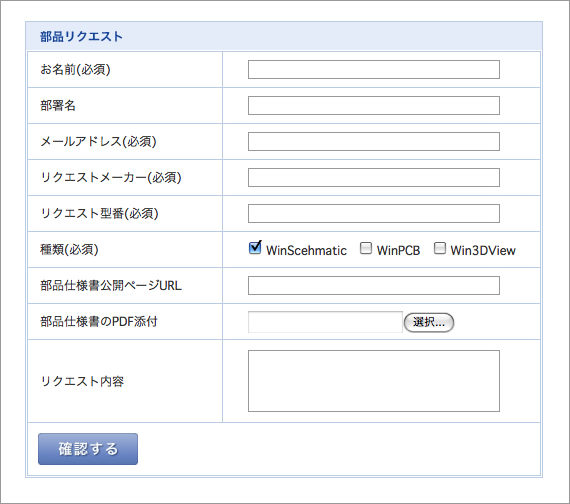Click the 部品仕様書のPDF添付 label text

pyautogui.click(x=99, y=321)
